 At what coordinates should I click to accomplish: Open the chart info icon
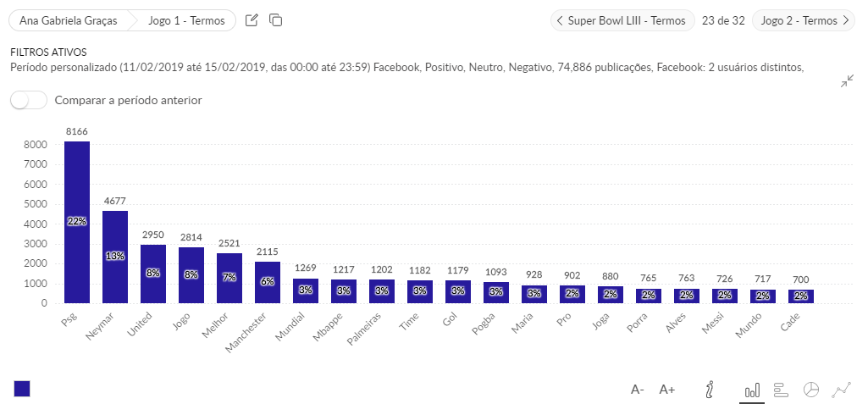pyautogui.click(x=710, y=390)
